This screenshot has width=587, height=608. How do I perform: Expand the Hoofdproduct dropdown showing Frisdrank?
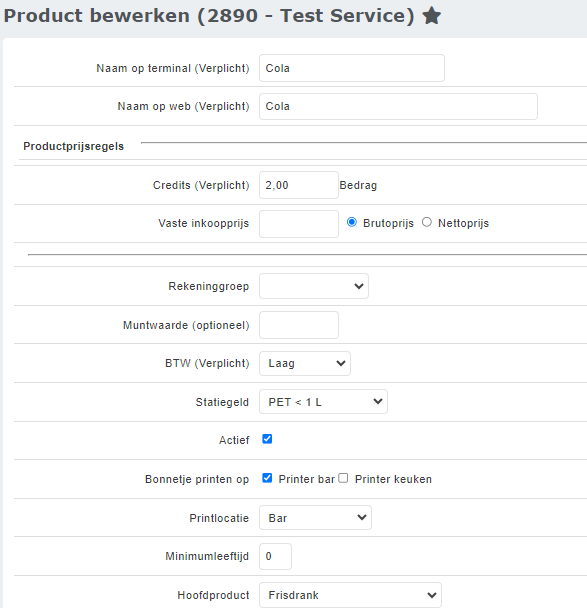(x=350, y=595)
